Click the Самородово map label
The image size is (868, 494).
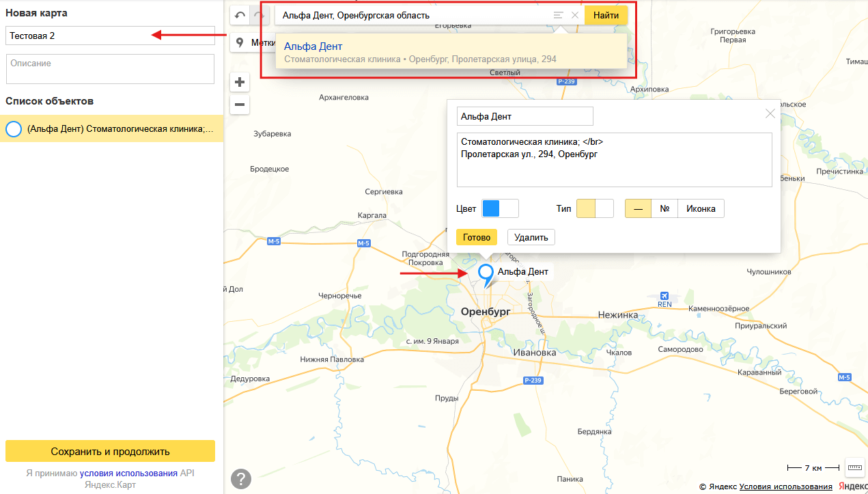[x=680, y=349]
